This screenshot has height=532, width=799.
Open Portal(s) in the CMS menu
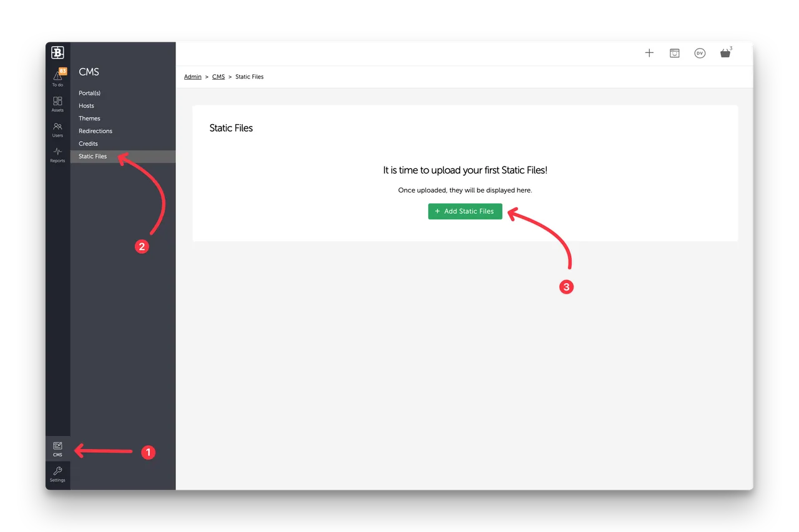click(89, 93)
